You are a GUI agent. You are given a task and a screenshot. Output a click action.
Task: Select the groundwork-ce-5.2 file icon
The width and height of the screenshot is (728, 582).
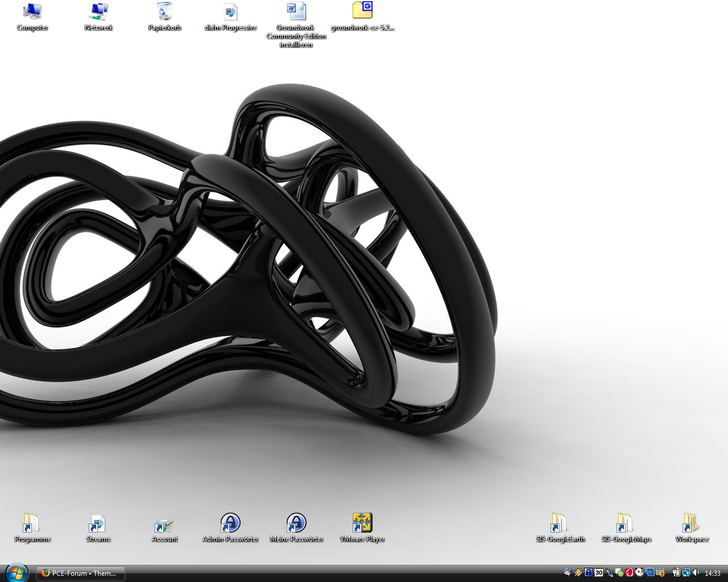click(x=362, y=11)
